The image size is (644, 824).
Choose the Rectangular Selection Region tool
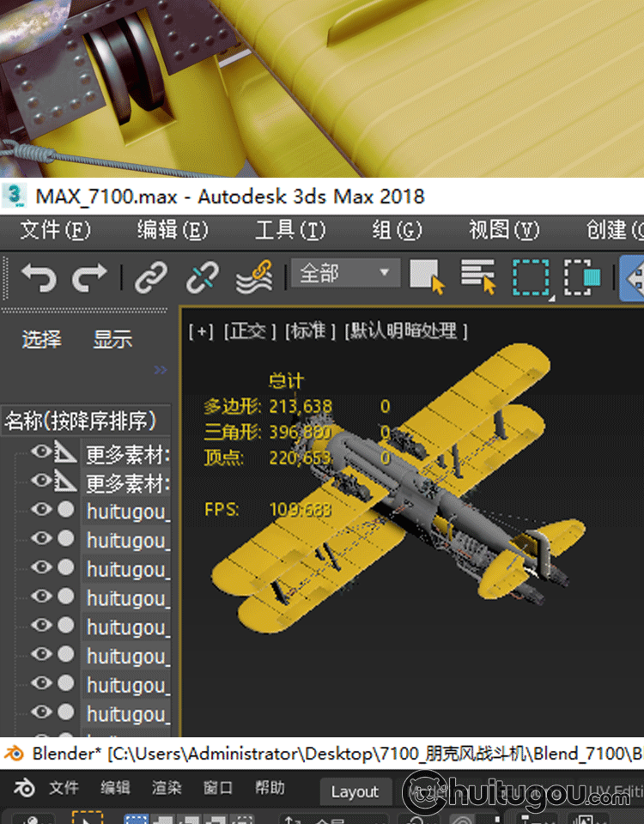tap(532, 277)
